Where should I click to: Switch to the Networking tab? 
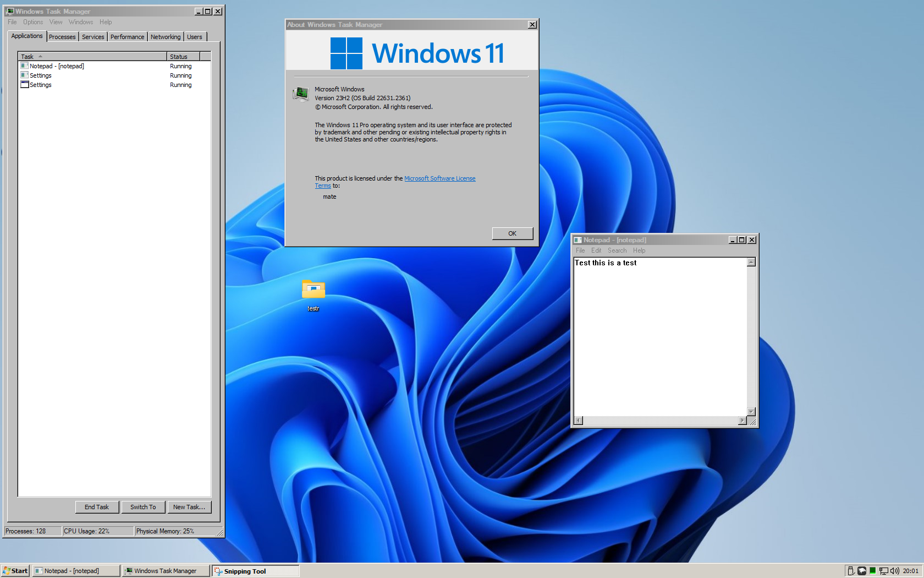166,37
